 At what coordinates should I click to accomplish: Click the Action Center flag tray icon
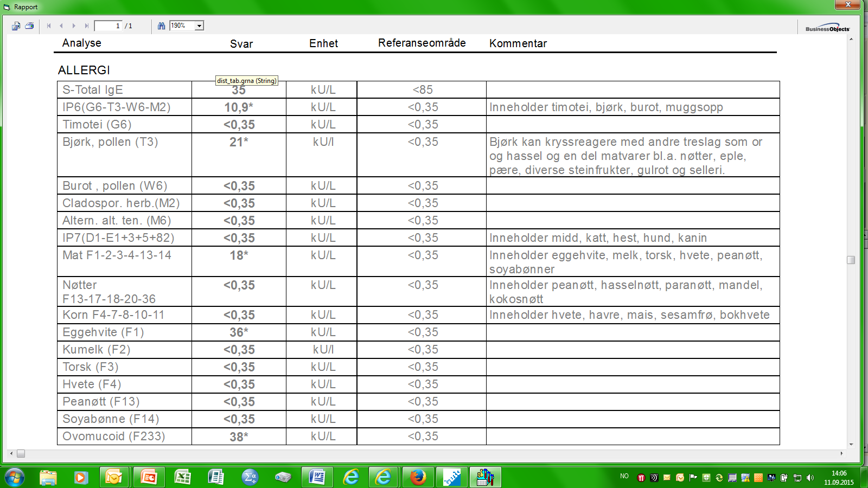[693, 478]
